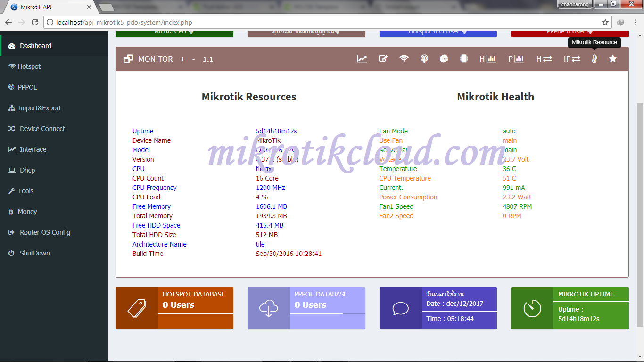Click the Date : dec/12/2017 text
Image resolution: width=644 pixels, height=362 pixels.
tap(455, 304)
